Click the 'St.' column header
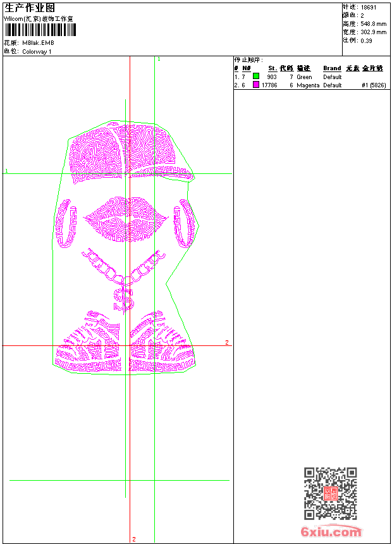Image resolution: width=392 pixels, height=544 pixels. coord(273,68)
